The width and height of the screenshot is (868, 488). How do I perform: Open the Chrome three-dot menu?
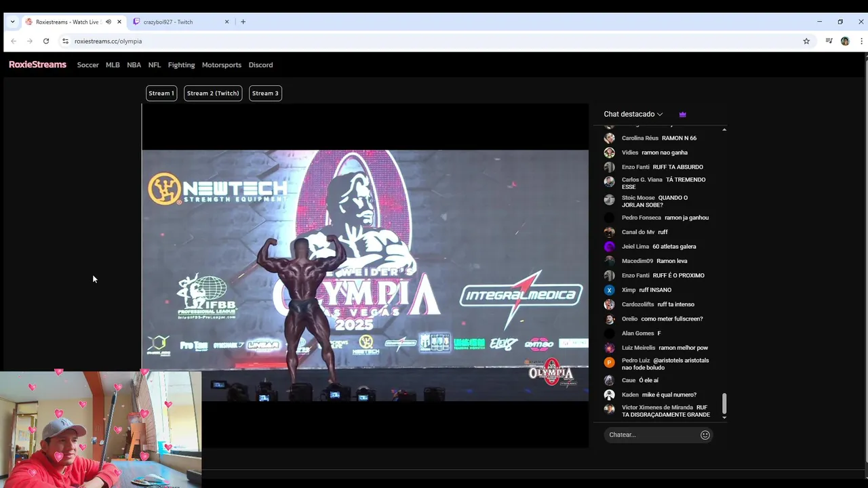(861, 41)
